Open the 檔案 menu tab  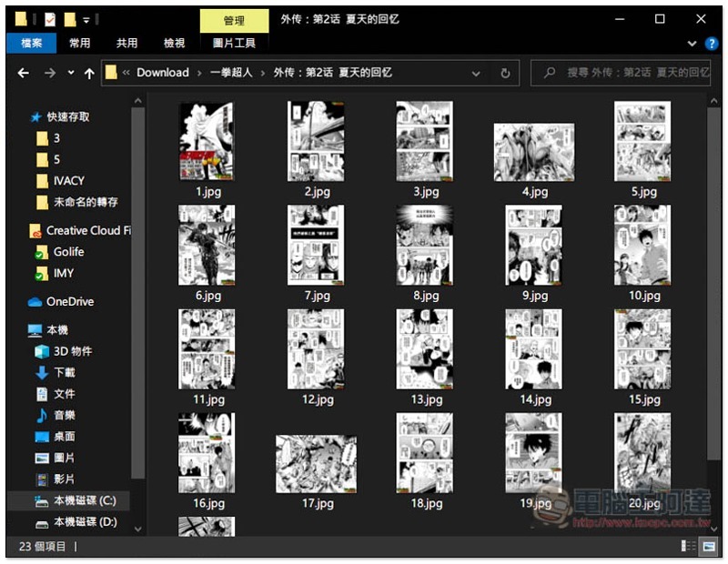pyautogui.click(x=32, y=43)
